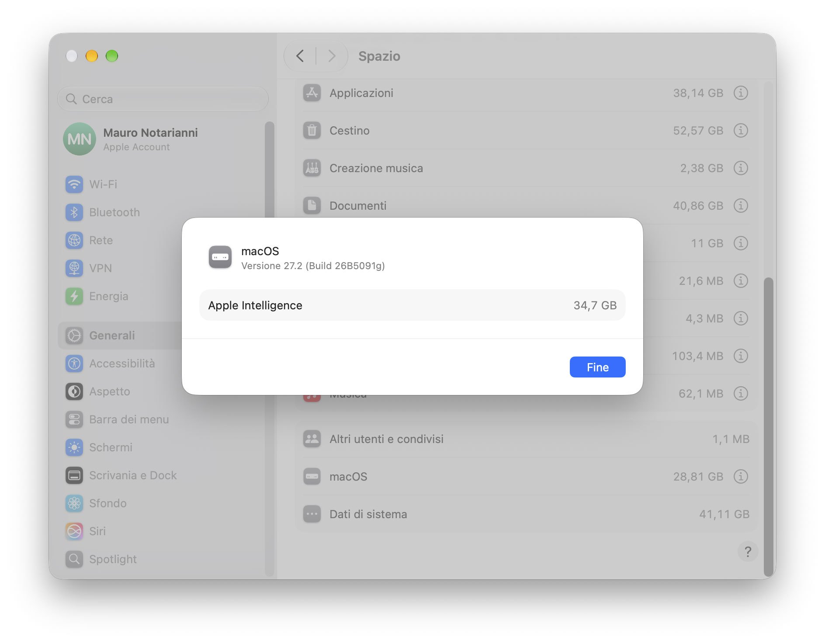Show info for Creazione musica

pyautogui.click(x=741, y=168)
